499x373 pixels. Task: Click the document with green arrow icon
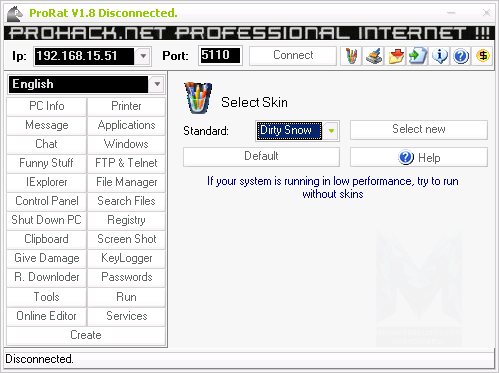pos(418,56)
